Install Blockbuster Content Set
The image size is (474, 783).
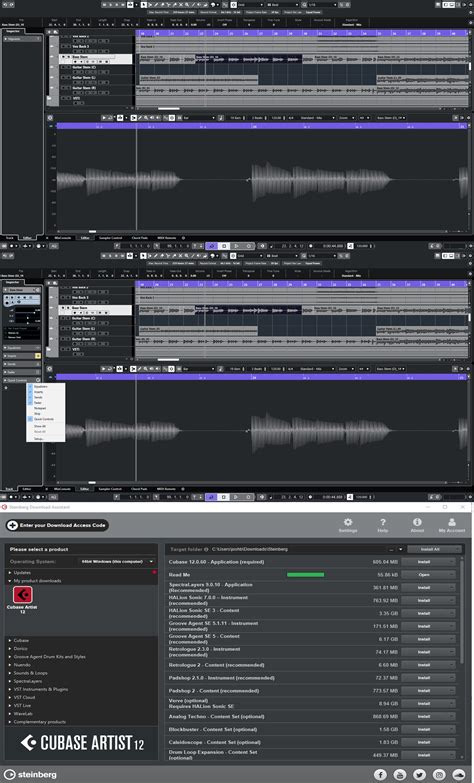click(x=429, y=729)
